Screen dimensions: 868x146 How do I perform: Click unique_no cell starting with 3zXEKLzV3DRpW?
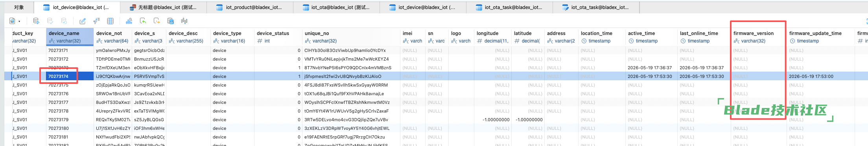click(x=351, y=128)
